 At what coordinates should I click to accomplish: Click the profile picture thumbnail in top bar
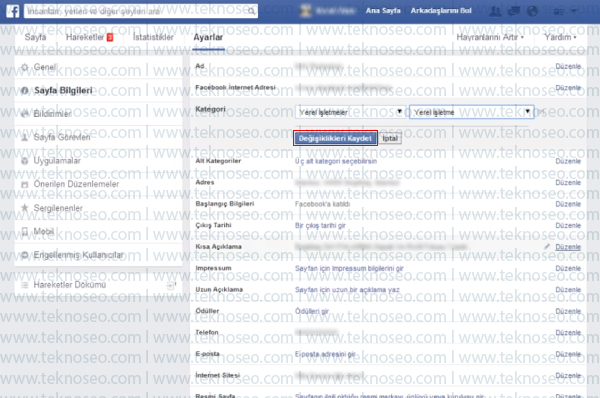point(306,11)
